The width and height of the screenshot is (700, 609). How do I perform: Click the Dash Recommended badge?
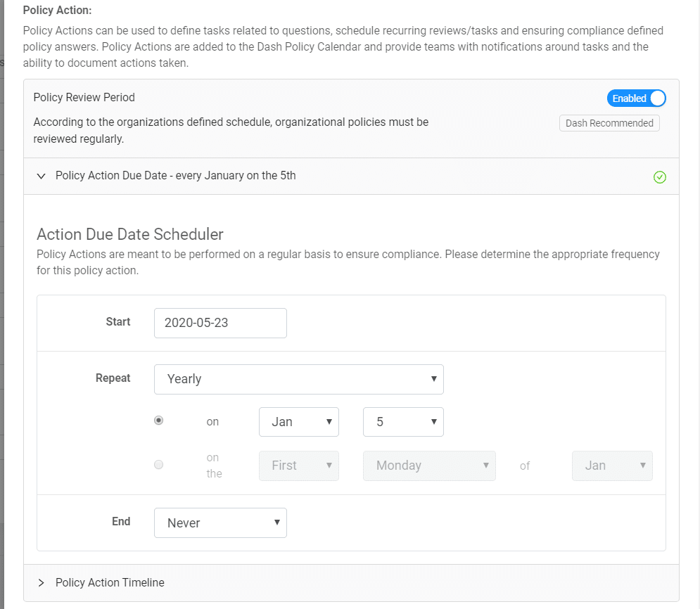coord(609,123)
